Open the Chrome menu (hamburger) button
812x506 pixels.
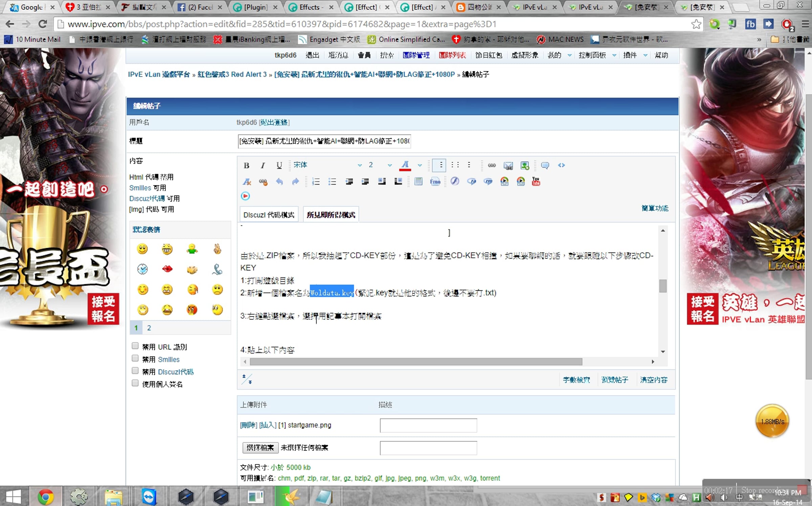pos(805,24)
